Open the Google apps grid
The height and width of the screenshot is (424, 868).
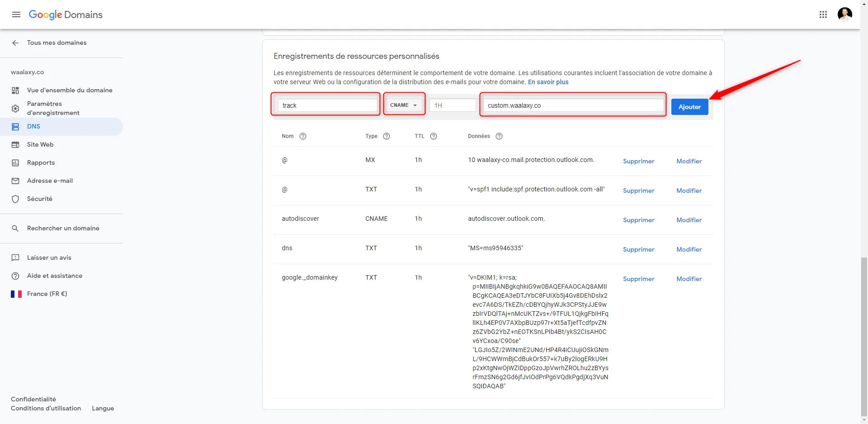(823, 14)
